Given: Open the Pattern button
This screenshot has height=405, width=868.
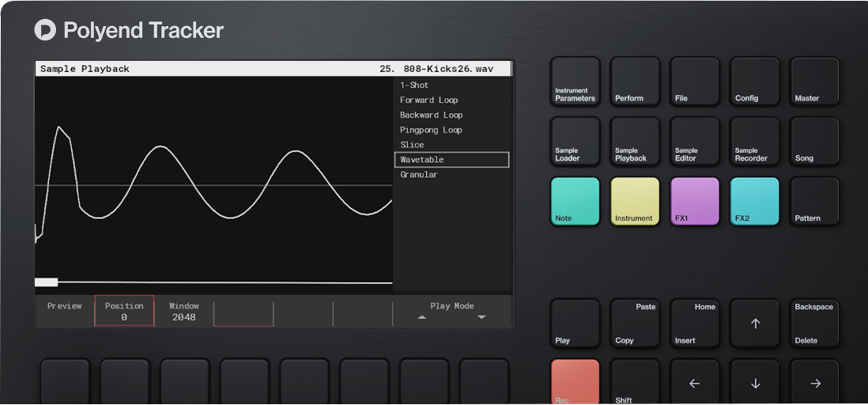Looking at the screenshot, I should (x=814, y=201).
